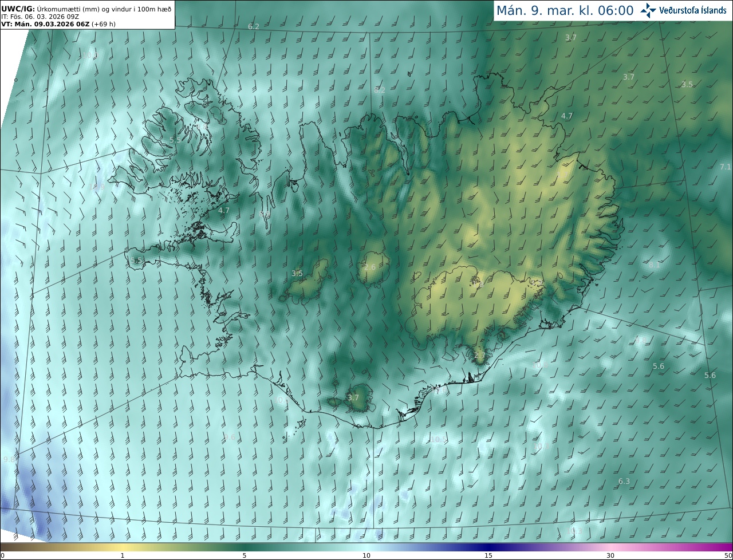The image size is (733, 560).
Task: Click the 'IT: Fös. 06. 03. 2026 09Z' line
Action: click(40, 17)
